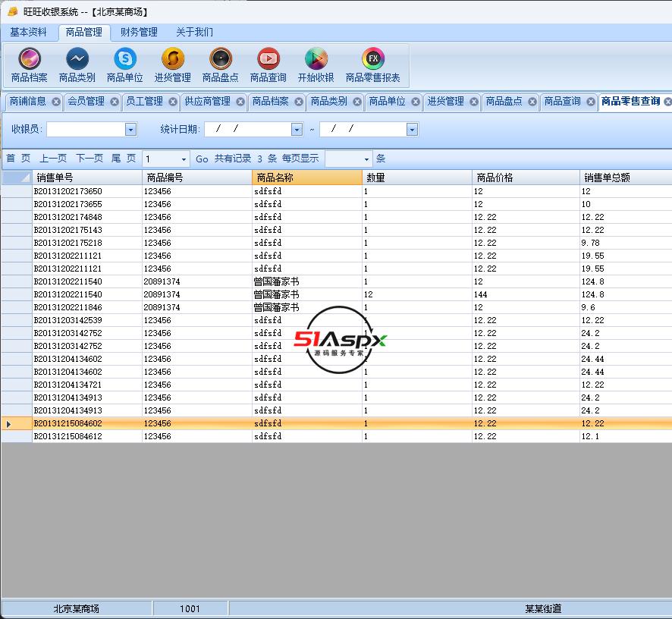Switch to the 商品管理 ribbon tab

point(84,32)
